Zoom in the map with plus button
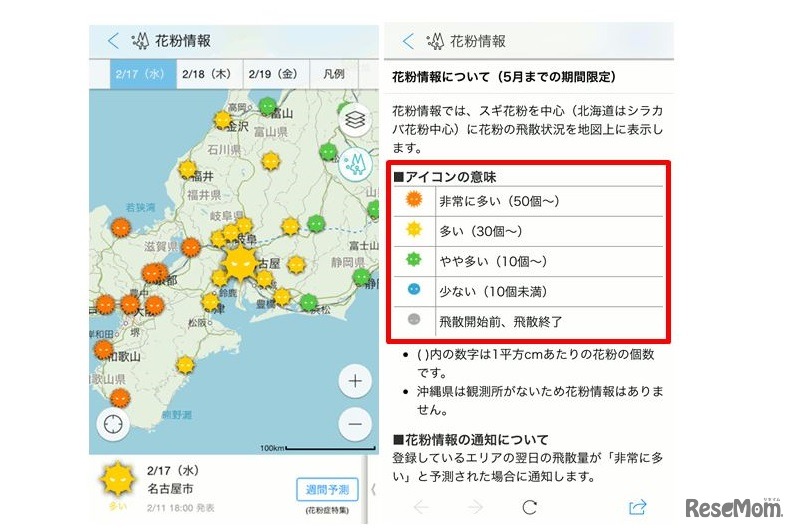 pyautogui.click(x=355, y=381)
